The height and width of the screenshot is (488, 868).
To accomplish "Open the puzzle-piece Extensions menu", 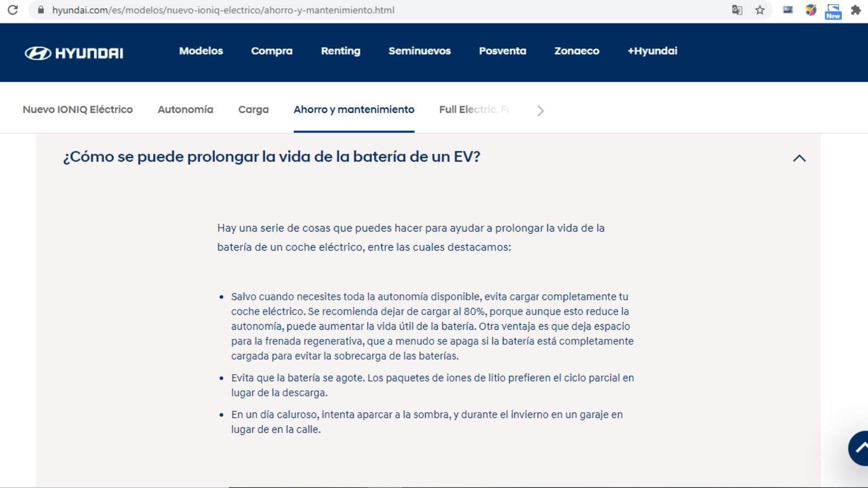I will tap(856, 10).
